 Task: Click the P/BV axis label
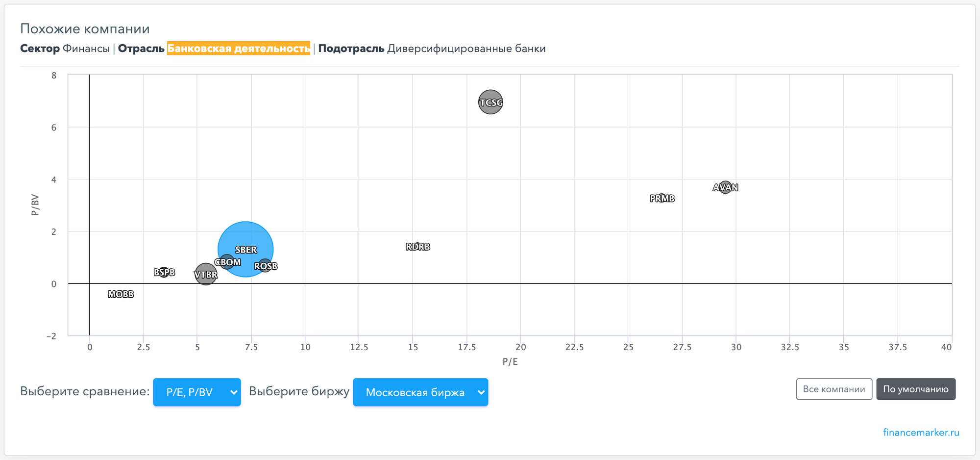[x=35, y=205]
